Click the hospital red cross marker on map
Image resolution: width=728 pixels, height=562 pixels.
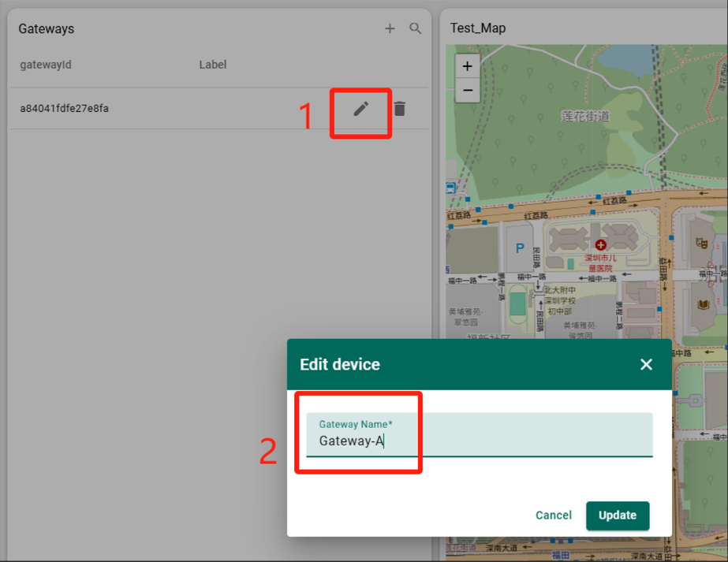[x=601, y=244]
